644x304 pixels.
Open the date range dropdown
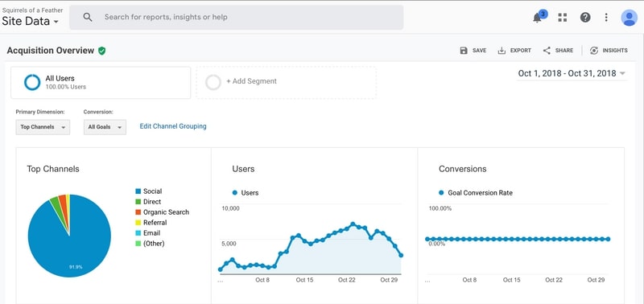pyautogui.click(x=572, y=73)
